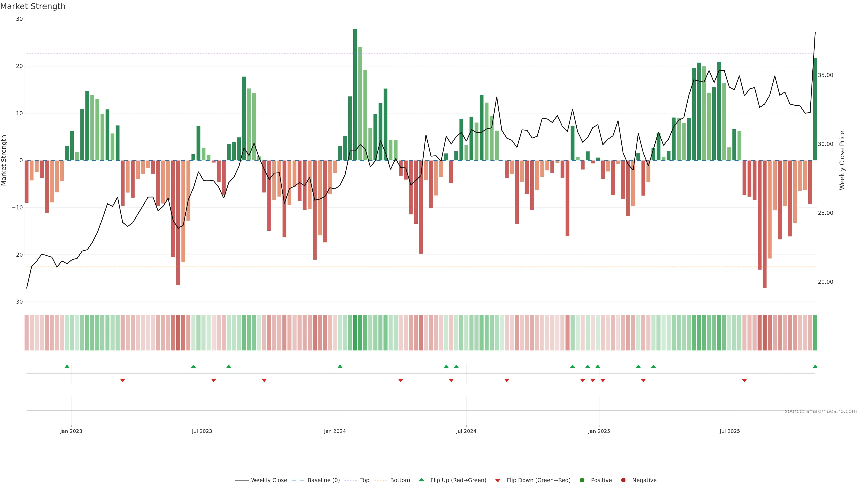Click Negative red circle legend icon

(623, 480)
